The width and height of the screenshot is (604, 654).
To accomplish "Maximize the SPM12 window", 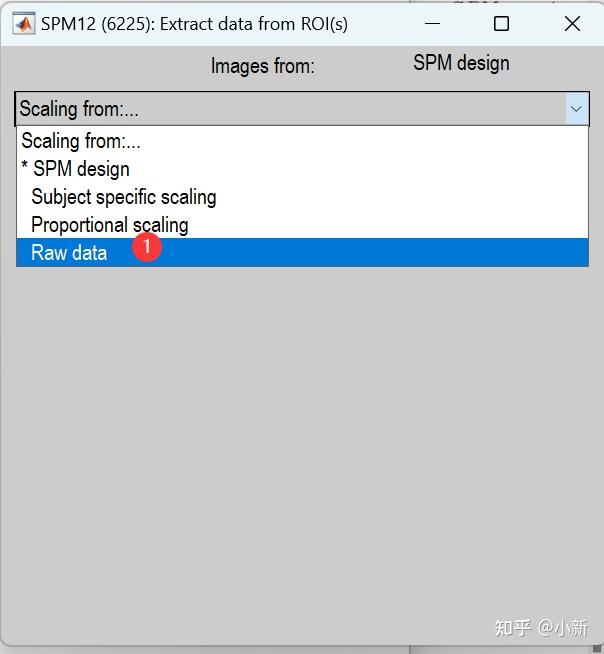I will (x=501, y=23).
